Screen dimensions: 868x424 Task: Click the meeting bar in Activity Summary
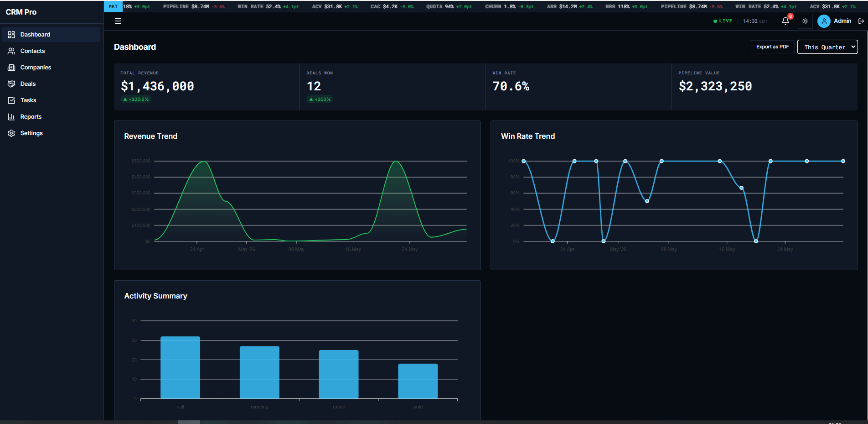(x=259, y=372)
